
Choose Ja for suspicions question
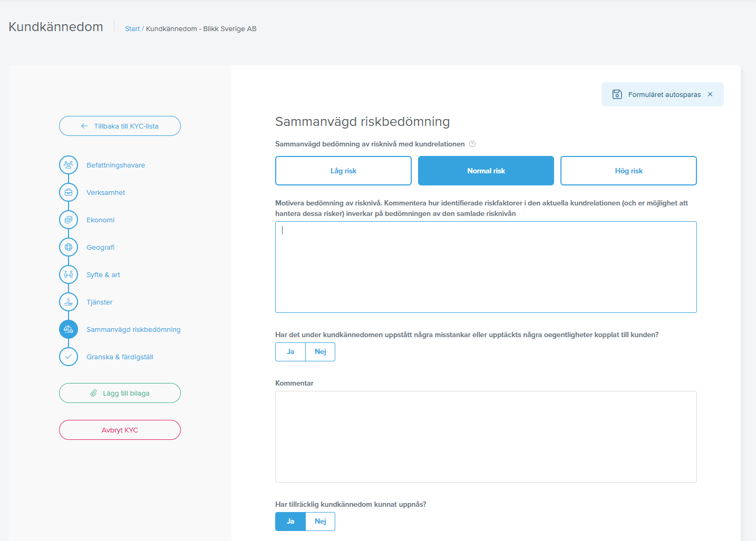click(290, 352)
